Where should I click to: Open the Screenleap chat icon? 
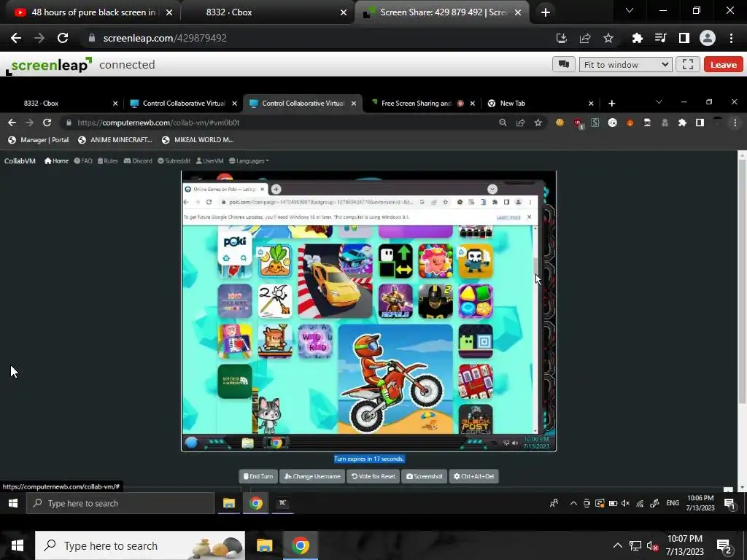(x=564, y=65)
